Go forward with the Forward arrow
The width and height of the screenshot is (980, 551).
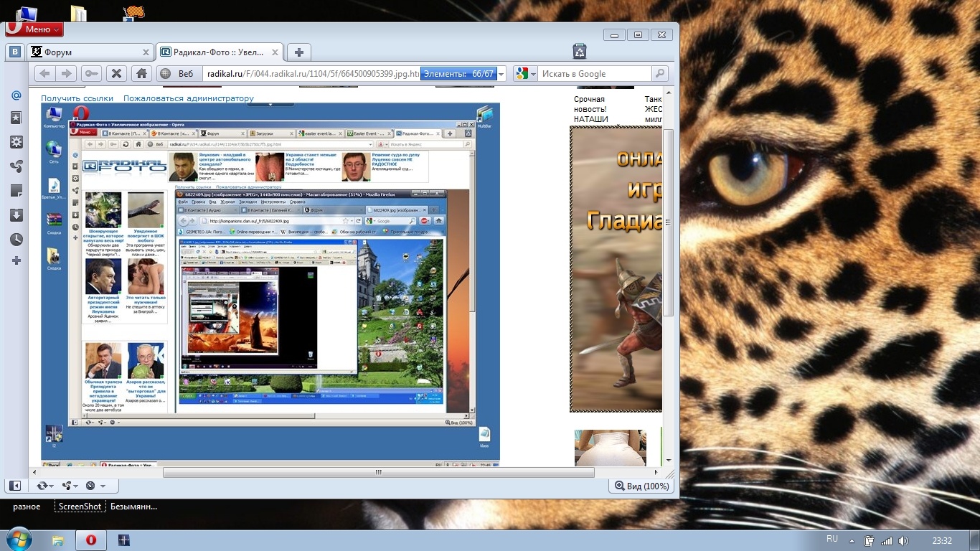coord(66,73)
